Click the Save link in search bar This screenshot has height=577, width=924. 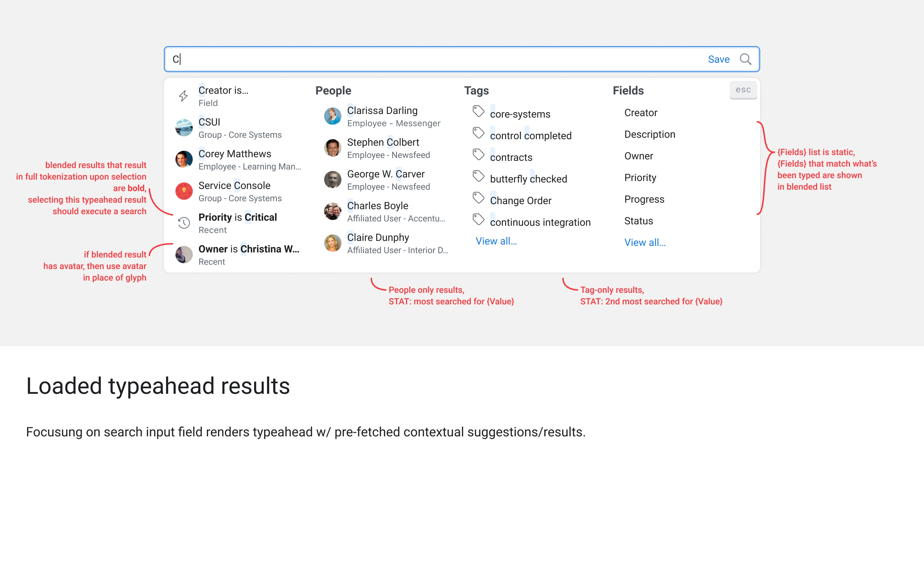(x=718, y=59)
